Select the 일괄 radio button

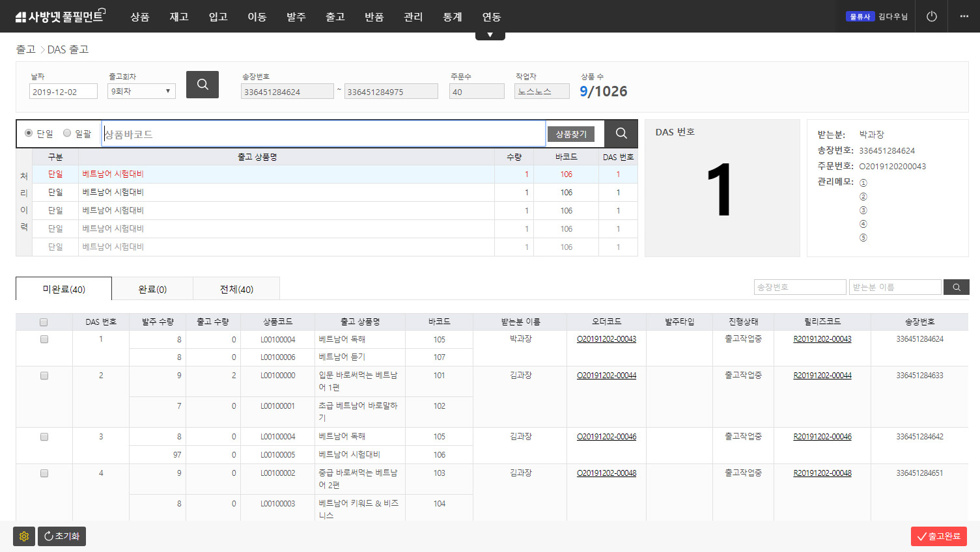pos(67,133)
